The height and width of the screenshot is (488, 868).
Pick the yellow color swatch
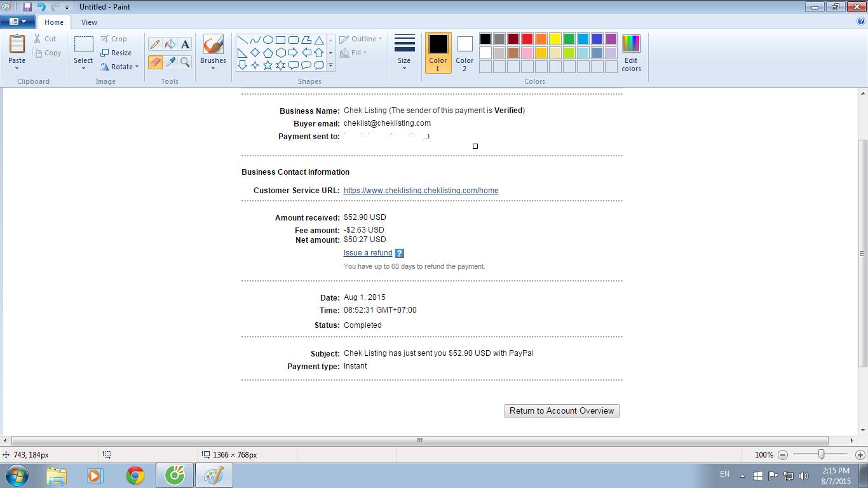coord(555,39)
